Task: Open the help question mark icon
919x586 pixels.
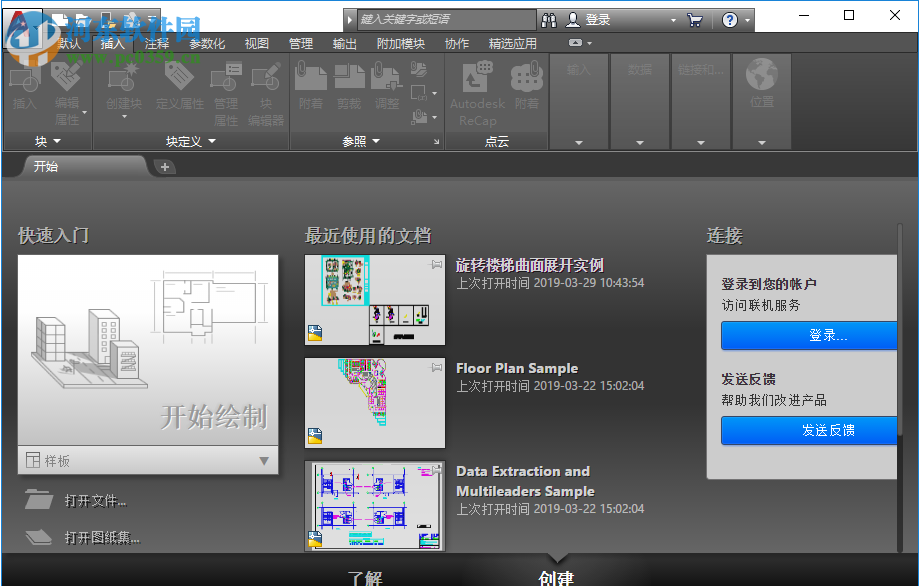Action: coord(729,19)
